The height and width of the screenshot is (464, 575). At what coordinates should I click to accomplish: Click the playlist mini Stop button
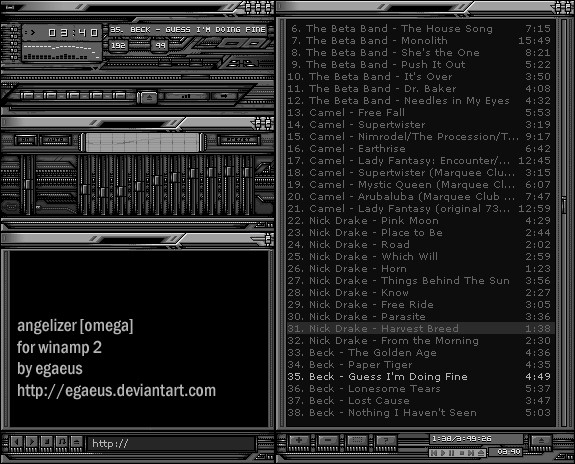(462, 453)
